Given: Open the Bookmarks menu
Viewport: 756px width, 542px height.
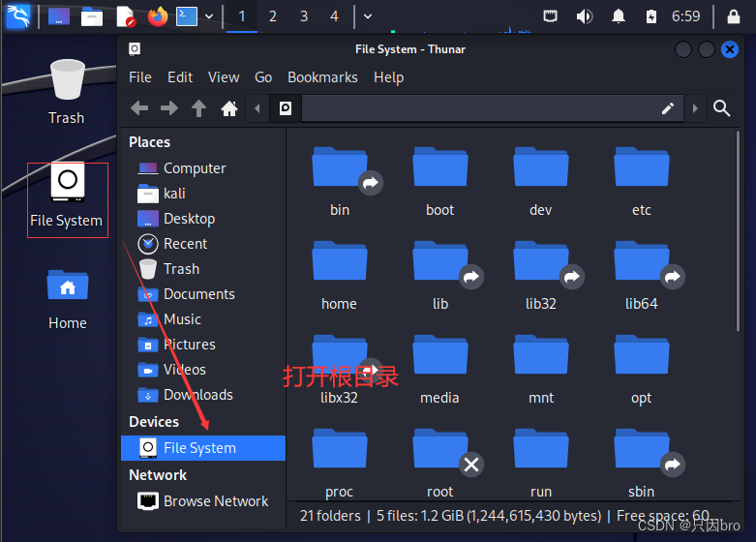Looking at the screenshot, I should pyautogui.click(x=322, y=77).
